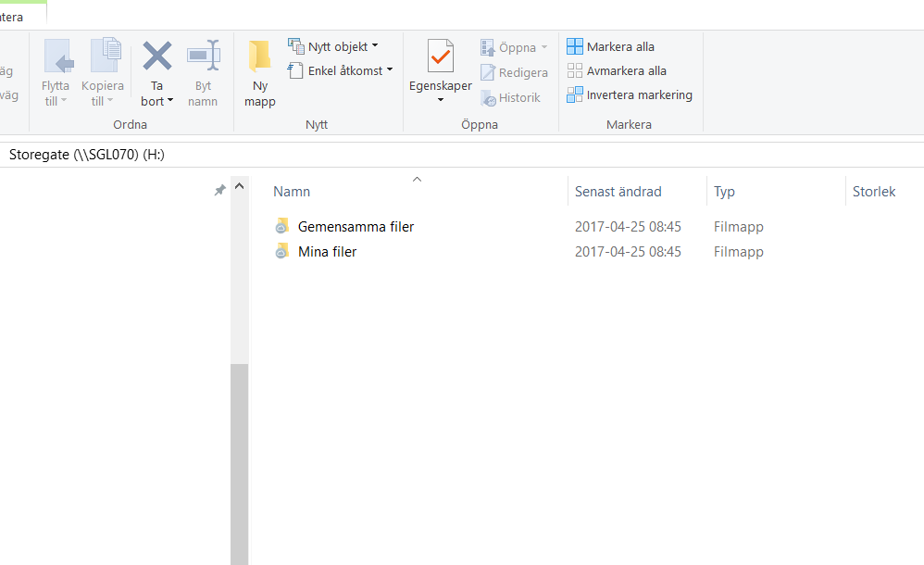The image size is (924, 565).
Task: Click the Byt namn rename icon
Action: (203, 56)
